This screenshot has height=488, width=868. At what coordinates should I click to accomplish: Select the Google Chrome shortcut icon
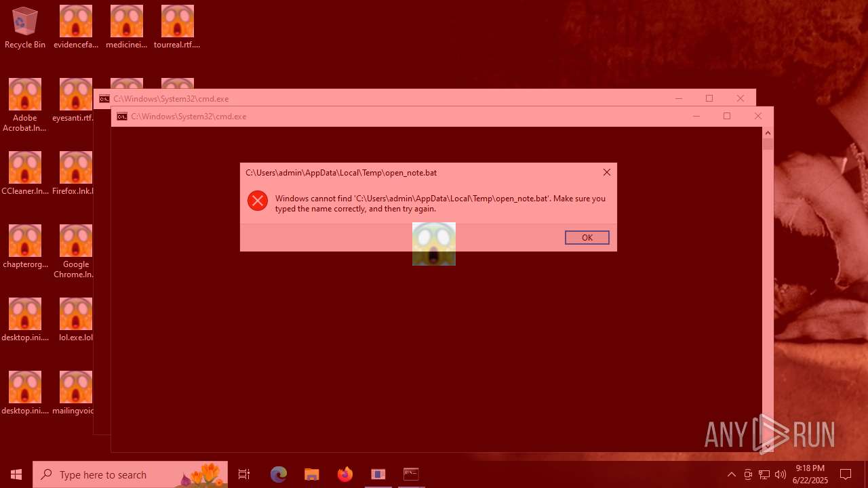coord(75,251)
